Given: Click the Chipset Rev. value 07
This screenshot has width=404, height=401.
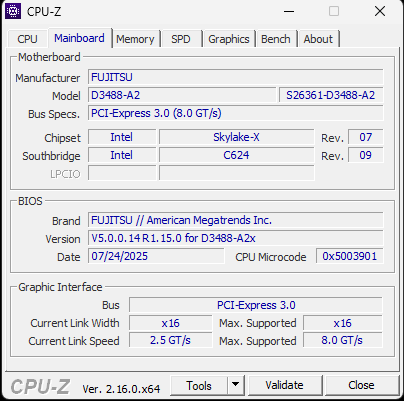Looking at the screenshot, I should (x=366, y=137).
